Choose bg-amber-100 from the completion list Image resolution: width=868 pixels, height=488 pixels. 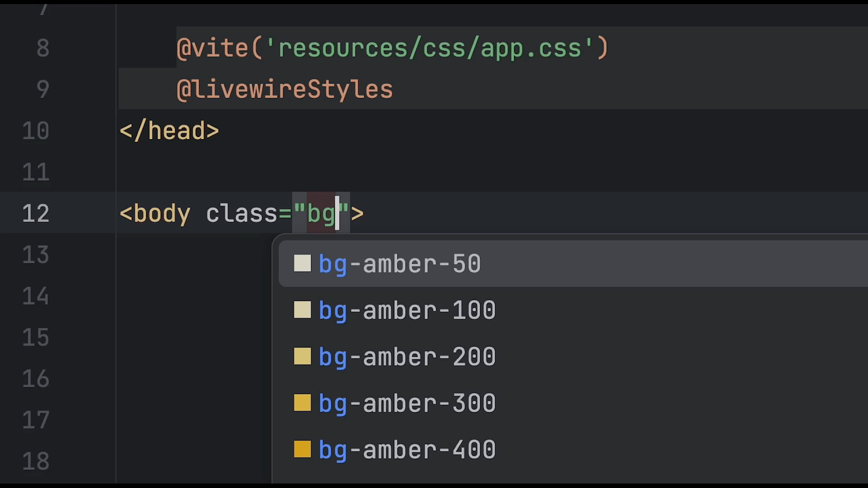pyautogui.click(x=407, y=310)
